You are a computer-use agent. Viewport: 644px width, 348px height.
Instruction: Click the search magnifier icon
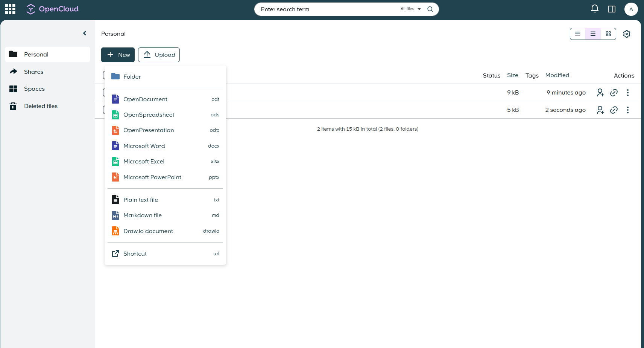point(430,9)
